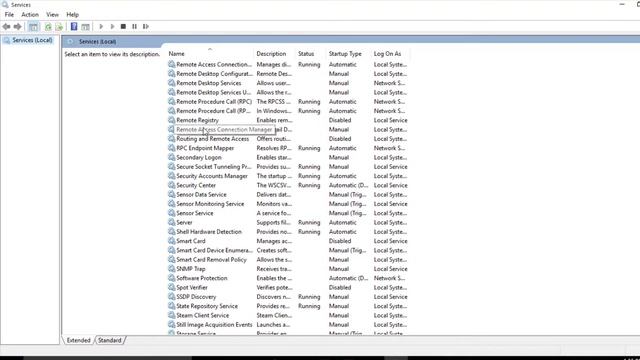Image resolution: width=640 pixels, height=360 pixels.
Task: Switch to the Extended tab
Action: click(x=78, y=340)
